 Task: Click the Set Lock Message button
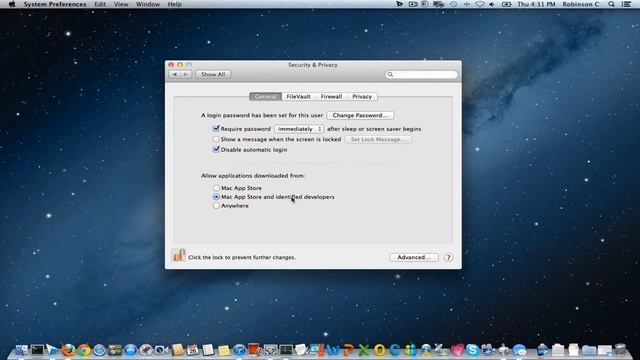(378, 139)
